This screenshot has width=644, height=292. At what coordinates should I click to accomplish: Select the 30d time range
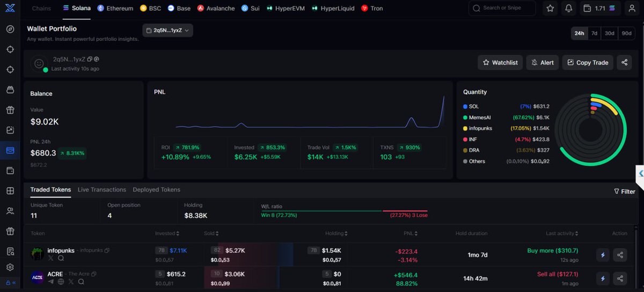pyautogui.click(x=610, y=33)
